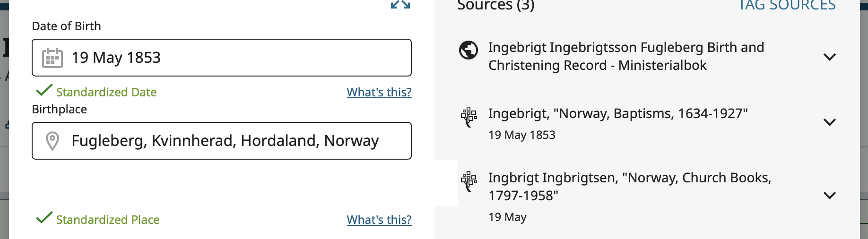Click the Date of Birth input field
Screen dimensions: 868x239
point(236,58)
